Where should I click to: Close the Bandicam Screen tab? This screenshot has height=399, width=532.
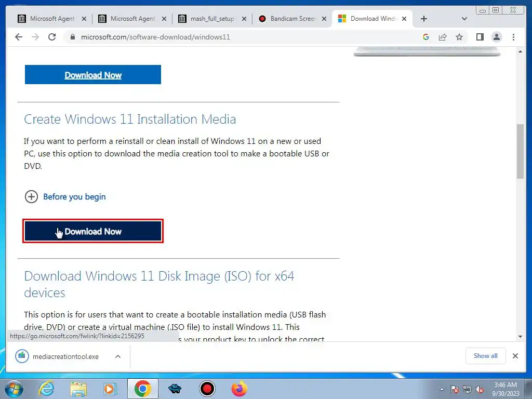point(324,19)
